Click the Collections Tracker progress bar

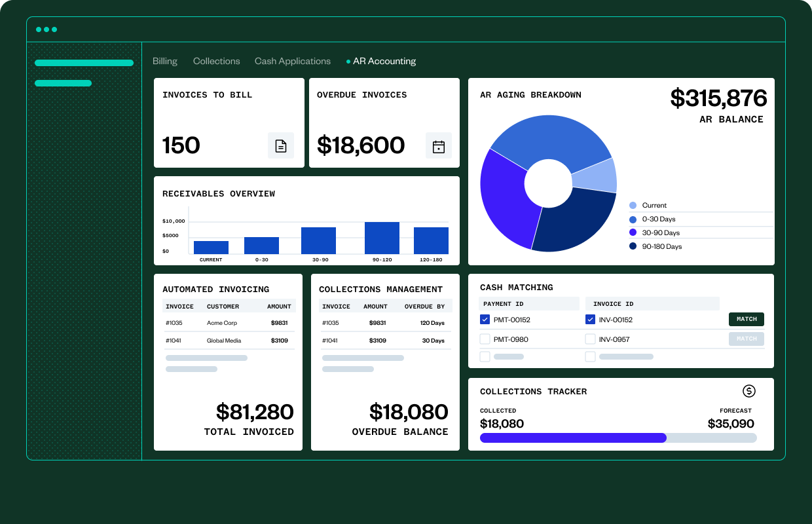pos(618,438)
